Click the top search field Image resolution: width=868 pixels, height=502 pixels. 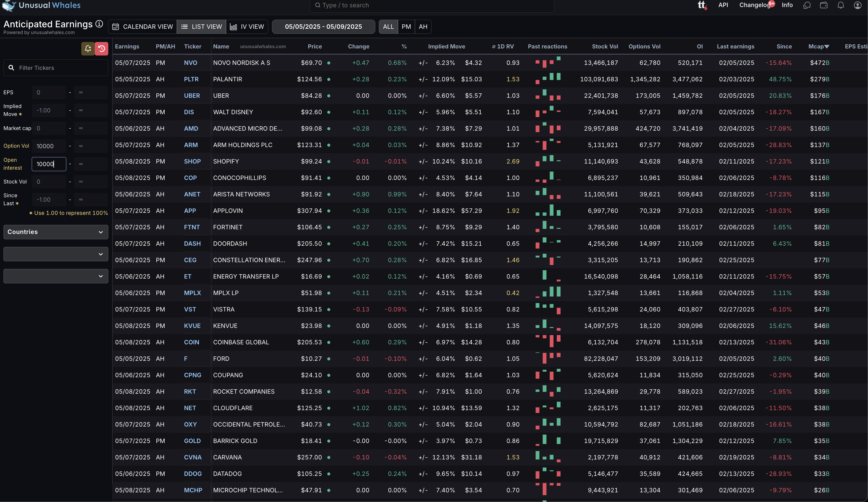(432, 5)
